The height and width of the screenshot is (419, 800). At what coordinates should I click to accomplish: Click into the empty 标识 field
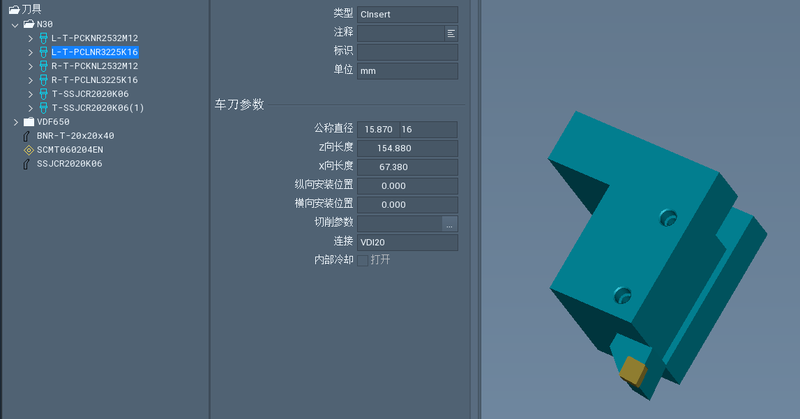(x=408, y=52)
